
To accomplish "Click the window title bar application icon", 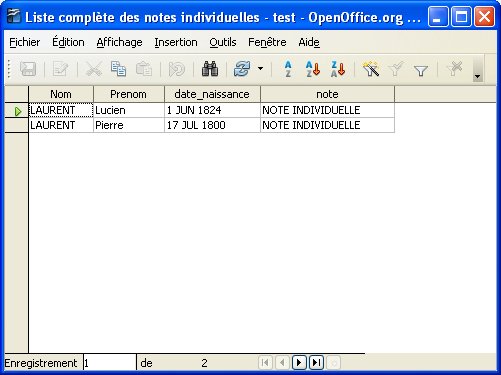I will pyautogui.click(x=13, y=17).
